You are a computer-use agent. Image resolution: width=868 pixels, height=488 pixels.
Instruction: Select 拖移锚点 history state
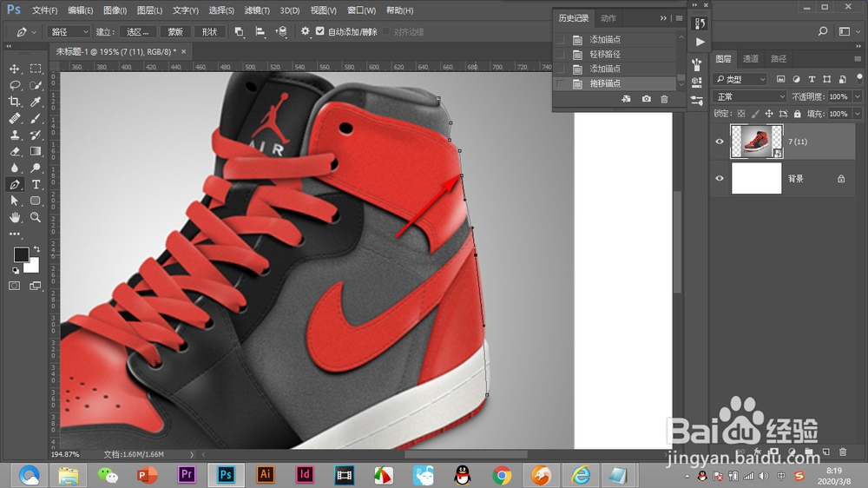click(615, 83)
